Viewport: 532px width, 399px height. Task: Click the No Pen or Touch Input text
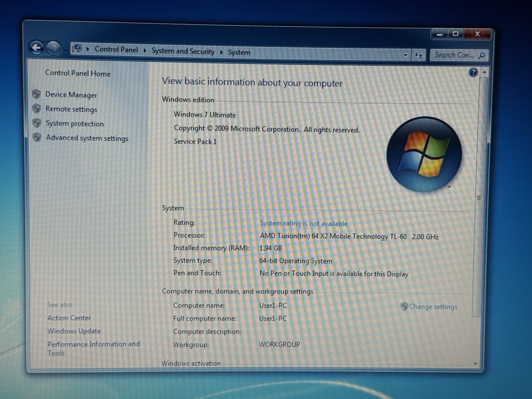coord(334,274)
